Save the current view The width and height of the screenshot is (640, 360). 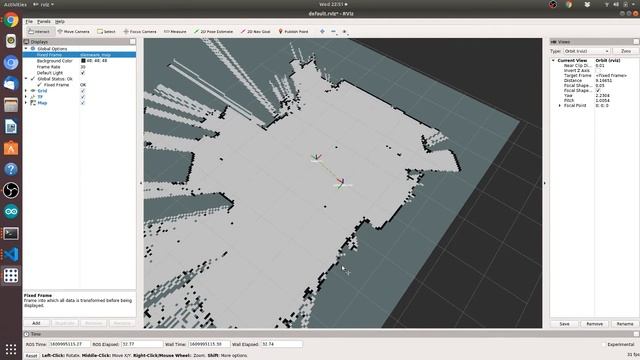click(x=564, y=324)
